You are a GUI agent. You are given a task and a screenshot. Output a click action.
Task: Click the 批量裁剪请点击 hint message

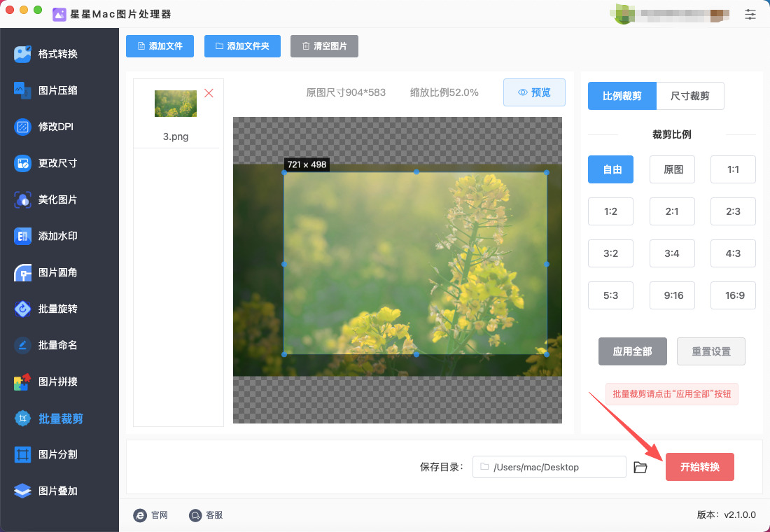672,394
